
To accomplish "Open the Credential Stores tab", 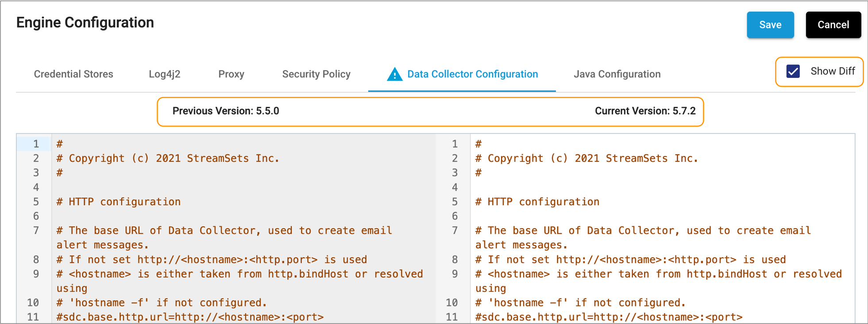I will point(73,74).
